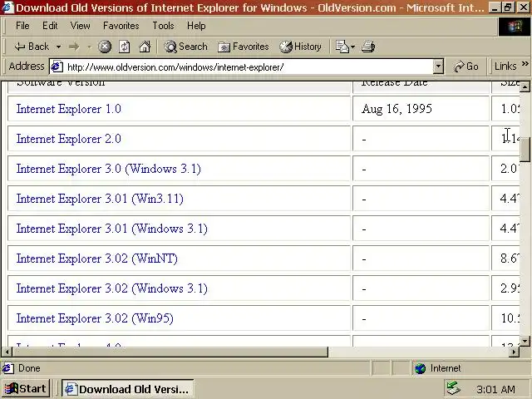The height and width of the screenshot is (399, 532).
Task: Click the Back arrow toolbar button
Action: coord(32,47)
